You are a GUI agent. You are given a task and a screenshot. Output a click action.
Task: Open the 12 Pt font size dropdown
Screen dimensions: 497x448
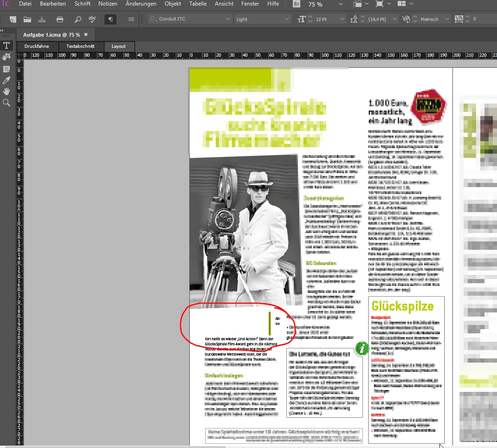pyautogui.click(x=342, y=19)
